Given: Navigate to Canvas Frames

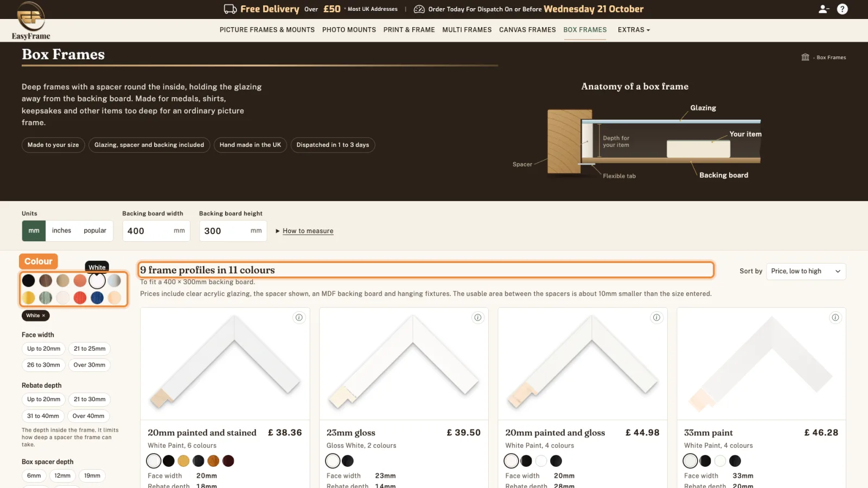Looking at the screenshot, I should pos(527,30).
